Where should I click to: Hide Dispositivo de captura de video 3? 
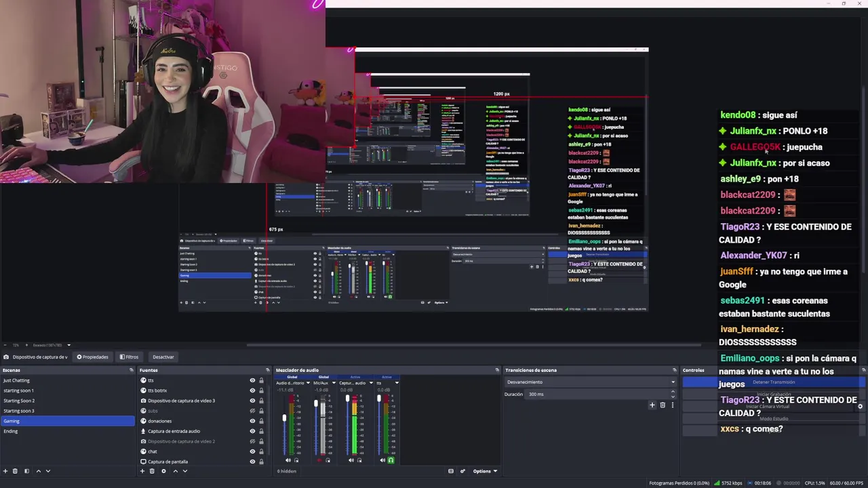click(x=252, y=401)
